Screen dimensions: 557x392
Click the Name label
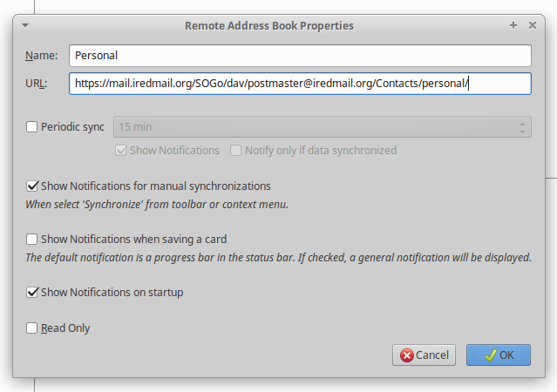(41, 56)
